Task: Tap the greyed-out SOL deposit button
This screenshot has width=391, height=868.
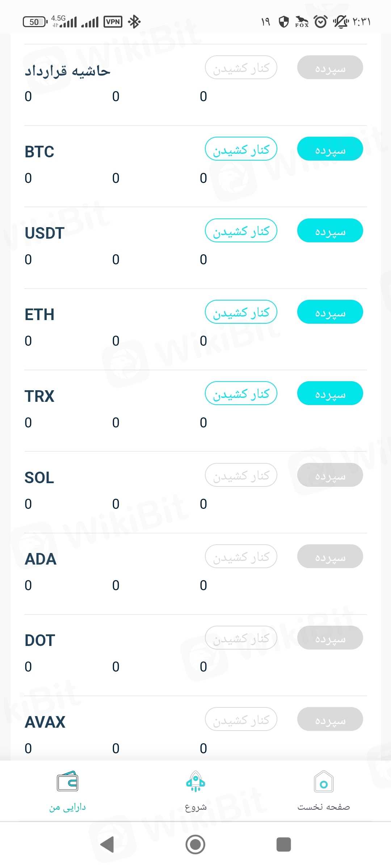Action: click(x=330, y=475)
